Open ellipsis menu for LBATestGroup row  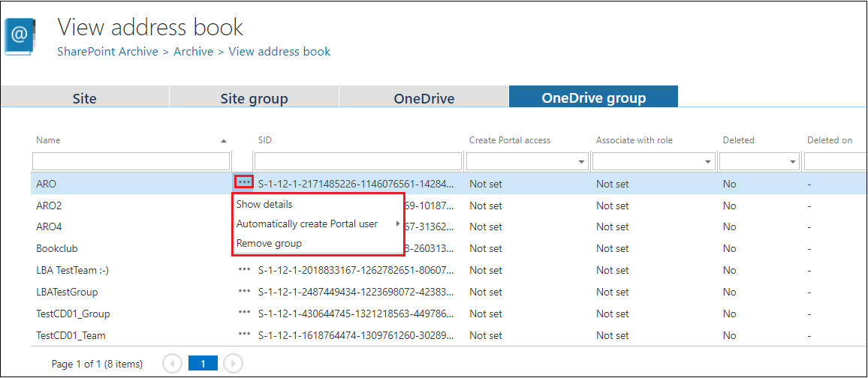(244, 292)
